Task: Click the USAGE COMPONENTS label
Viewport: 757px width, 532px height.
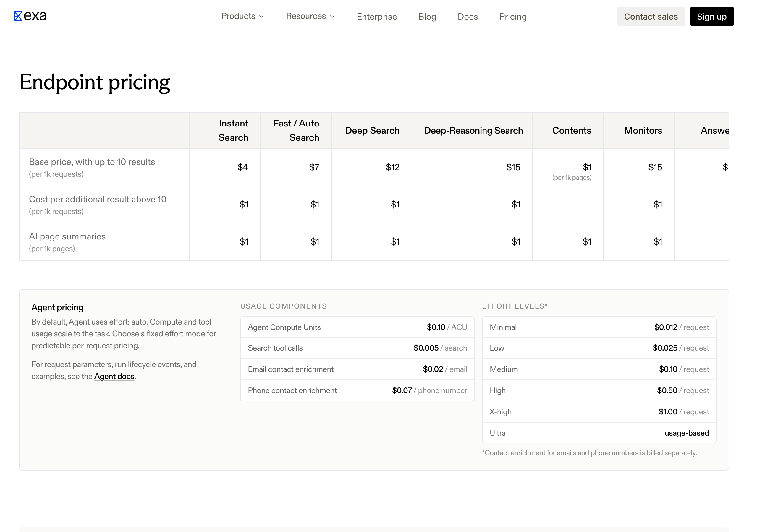Action: (283, 306)
